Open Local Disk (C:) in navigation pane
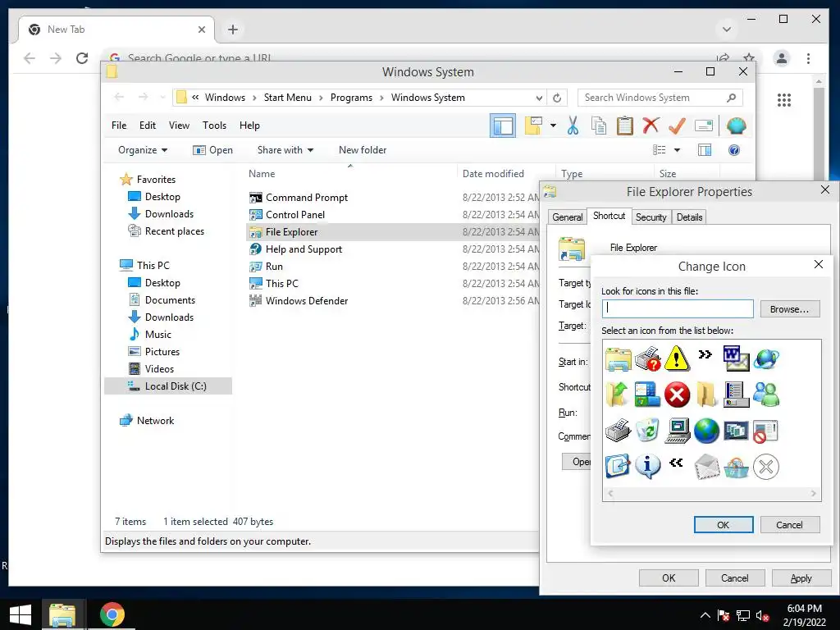 [x=176, y=386]
